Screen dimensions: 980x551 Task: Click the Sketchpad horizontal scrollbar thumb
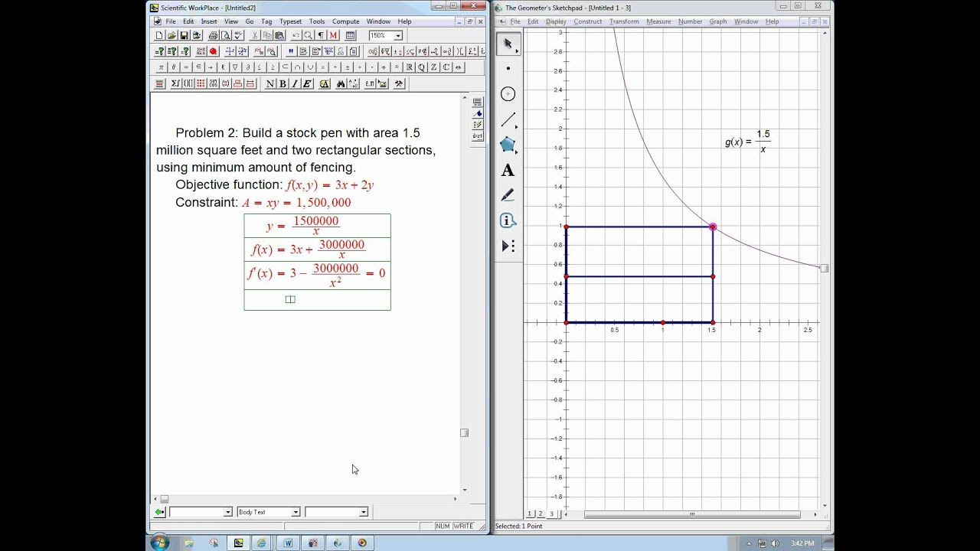click(692, 514)
